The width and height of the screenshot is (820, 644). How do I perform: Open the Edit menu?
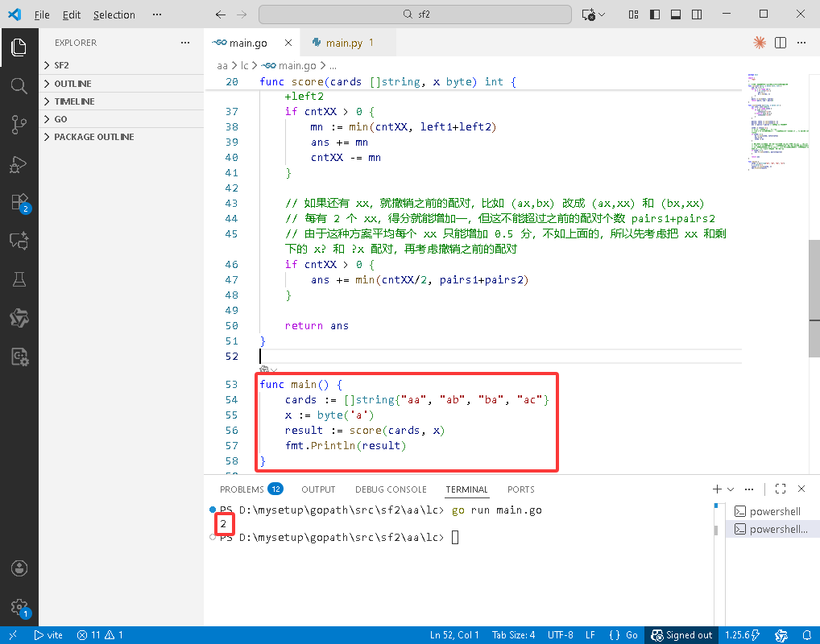[x=72, y=14]
